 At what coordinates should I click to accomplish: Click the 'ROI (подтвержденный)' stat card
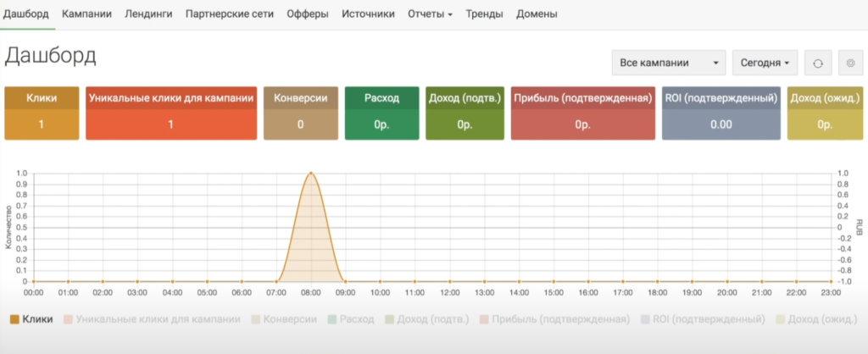(x=721, y=113)
